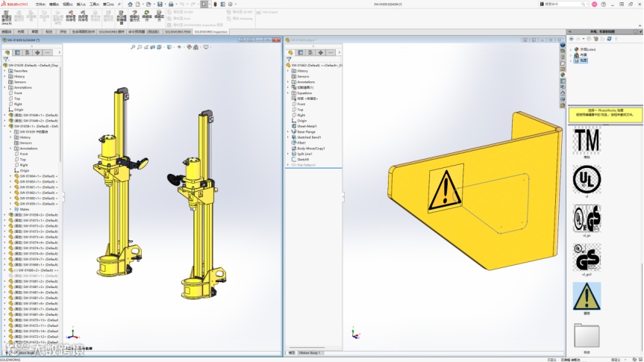Click the Net-Inspect ribbon button

[267, 13]
